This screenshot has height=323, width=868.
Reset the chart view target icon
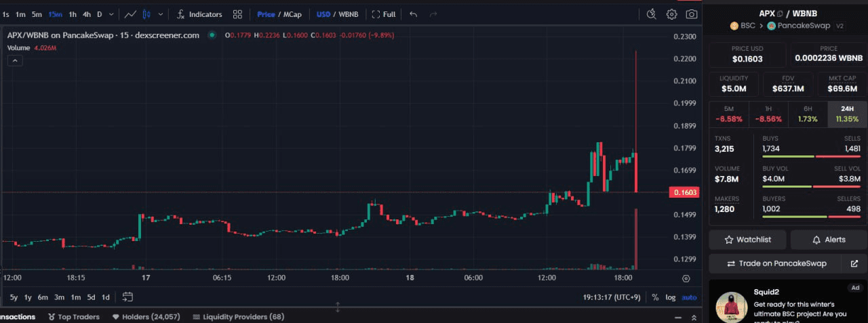coord(686,278)
